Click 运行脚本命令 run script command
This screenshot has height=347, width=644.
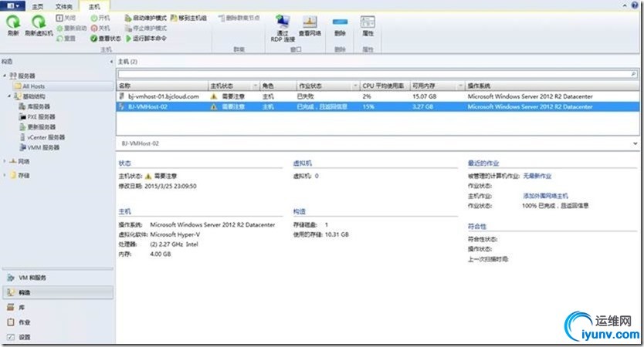pyautogui.click(x=145, y=38)
